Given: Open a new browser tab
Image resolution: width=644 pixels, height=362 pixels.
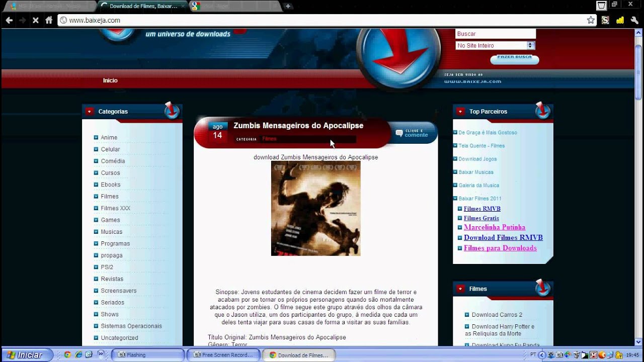Looking at the screenshot, I should pos(288,6).
